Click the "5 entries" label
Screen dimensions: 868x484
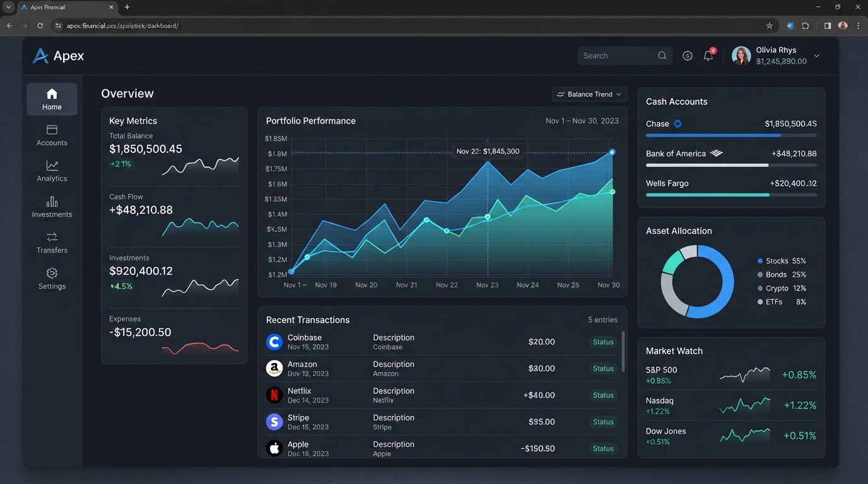tap(602, 320)
